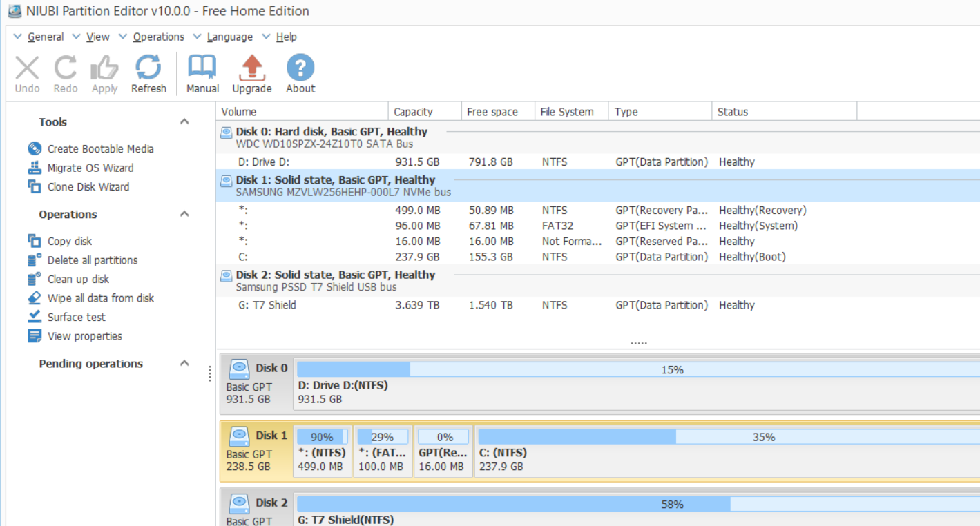The image size is (980, 526).
Task: Click Disk 0 drive icon in disk map
Action: coord(239,369)
